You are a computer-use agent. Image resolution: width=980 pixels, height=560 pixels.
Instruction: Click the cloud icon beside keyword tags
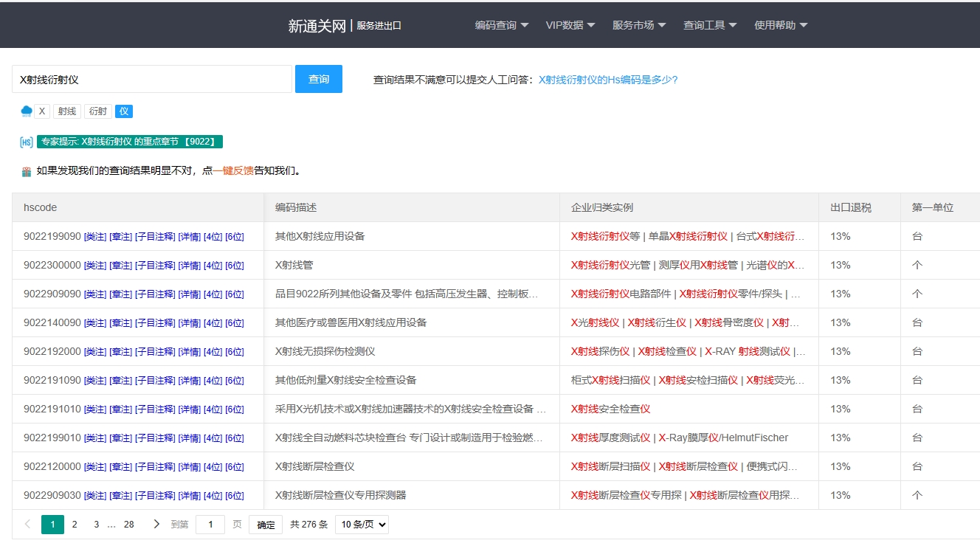[27, 111]
